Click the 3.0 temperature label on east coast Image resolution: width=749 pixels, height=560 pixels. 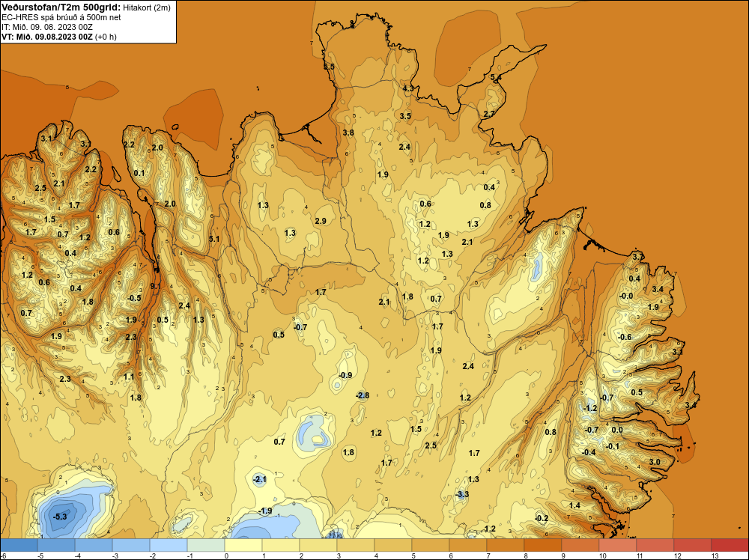(x=655, y=462)
